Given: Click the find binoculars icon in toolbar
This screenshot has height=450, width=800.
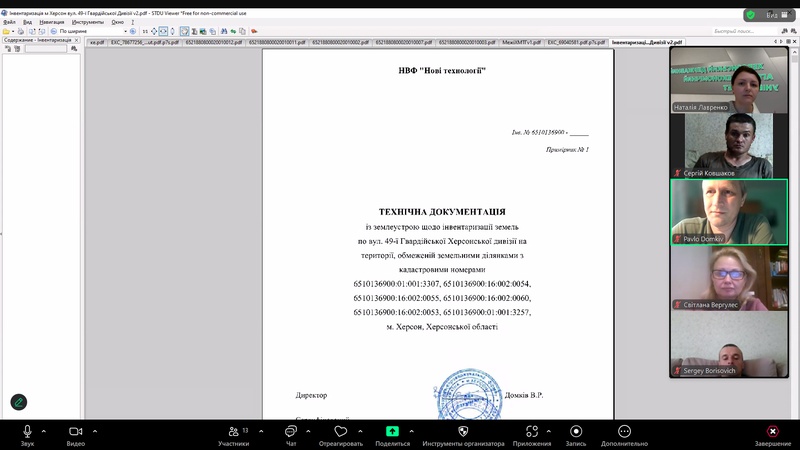Looking at the screenshot, I should [224, 31].
